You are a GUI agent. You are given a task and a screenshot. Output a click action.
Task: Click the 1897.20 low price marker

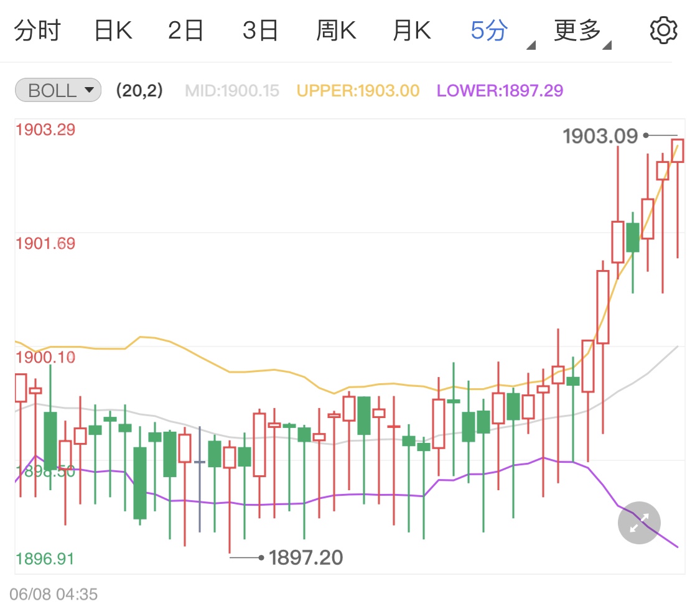pos(306,557)
